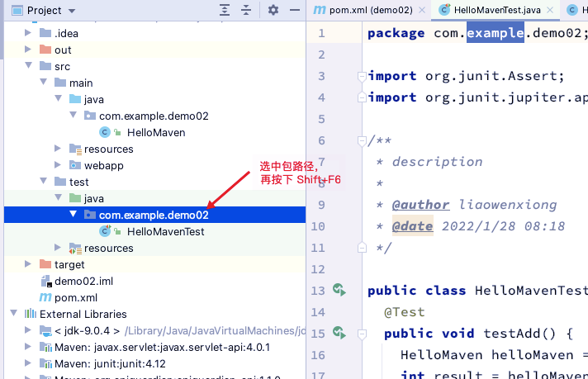Viewport: 588px width, 379px height.
Task: Open the demo02.iml file
Action: tap(83, 281)
